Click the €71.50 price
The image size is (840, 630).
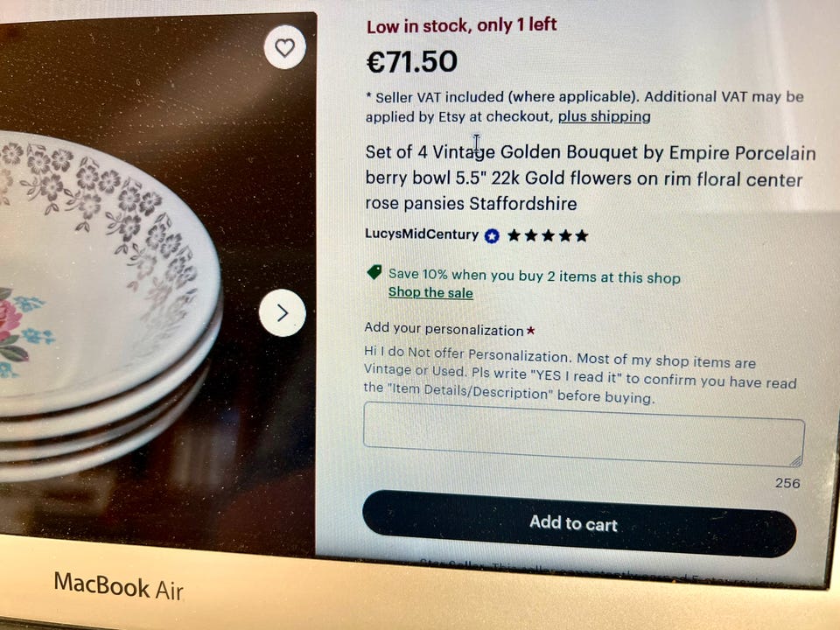(412, 61)
